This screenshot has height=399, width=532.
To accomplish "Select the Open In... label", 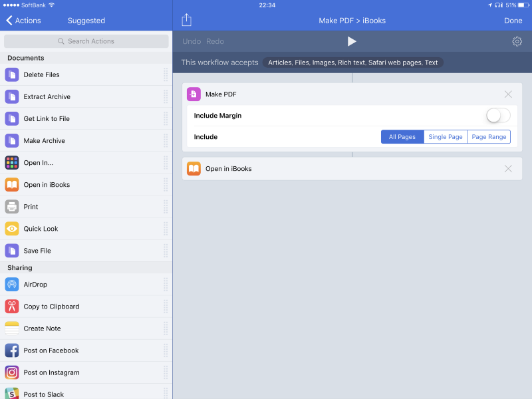I will click(39, 163).
